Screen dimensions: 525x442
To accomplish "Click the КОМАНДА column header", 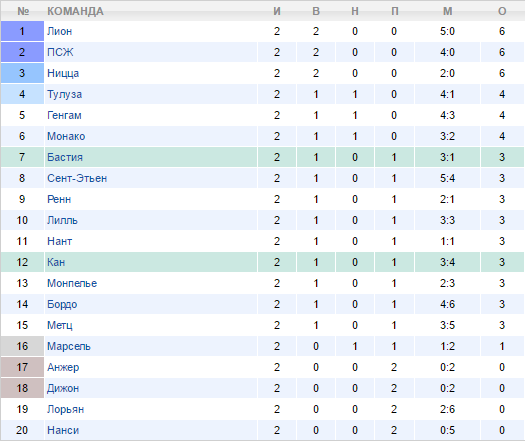I will (x=75, y=11).
